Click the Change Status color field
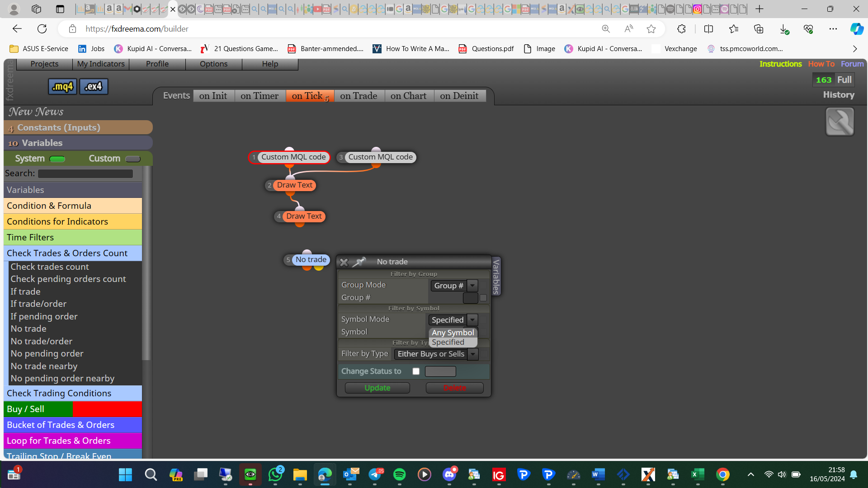This screenshot has height=488, width=868. click(x=440, y=371)
